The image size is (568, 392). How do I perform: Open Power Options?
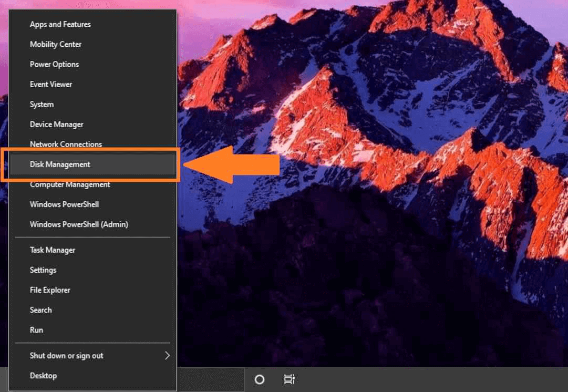tap(54, 64)
